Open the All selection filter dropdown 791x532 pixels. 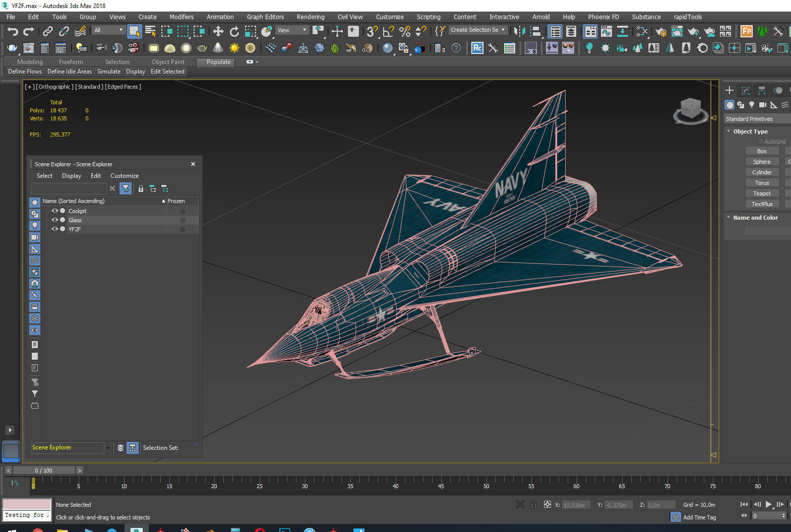point(108,30)
